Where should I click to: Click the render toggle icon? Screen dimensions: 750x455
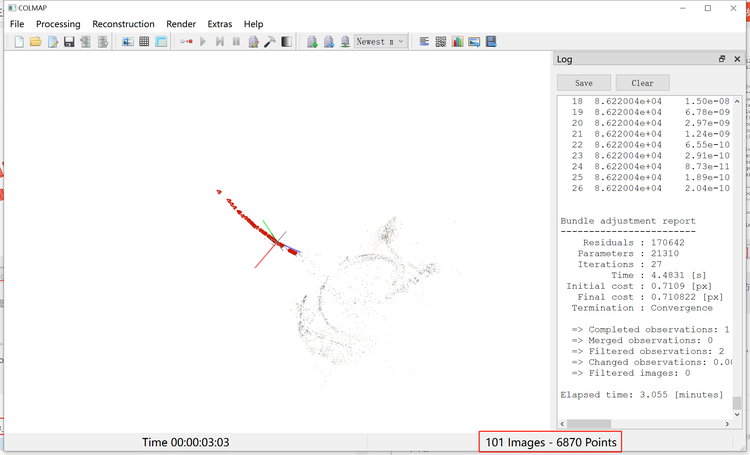coord(312,42)
